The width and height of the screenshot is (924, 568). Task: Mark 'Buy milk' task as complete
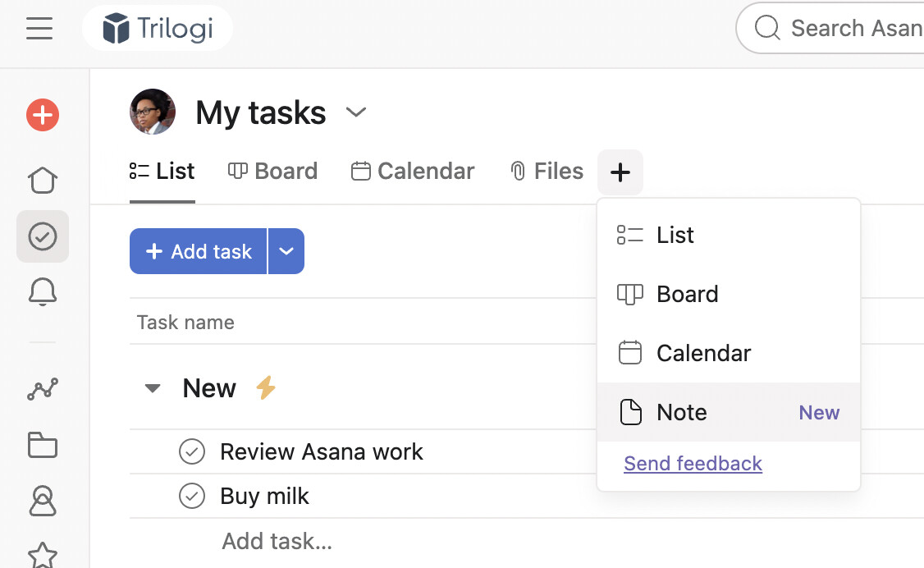coord(192,496)
